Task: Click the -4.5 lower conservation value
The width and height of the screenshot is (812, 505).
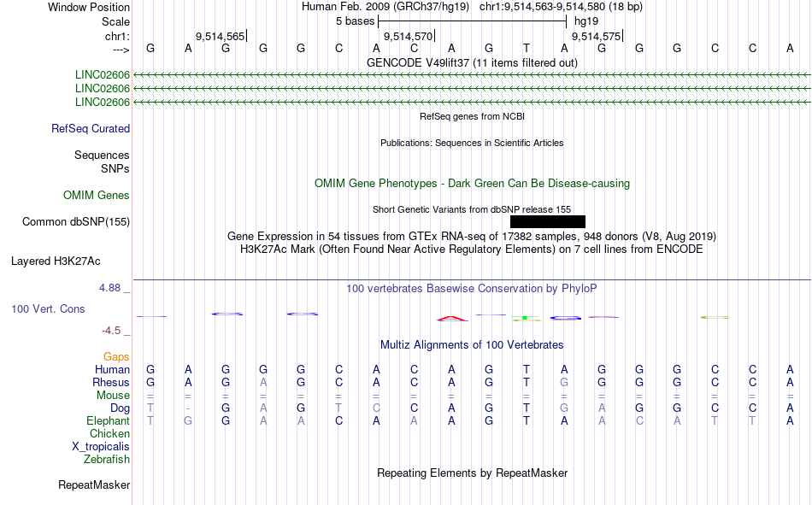Action: [x=111, y=331]
